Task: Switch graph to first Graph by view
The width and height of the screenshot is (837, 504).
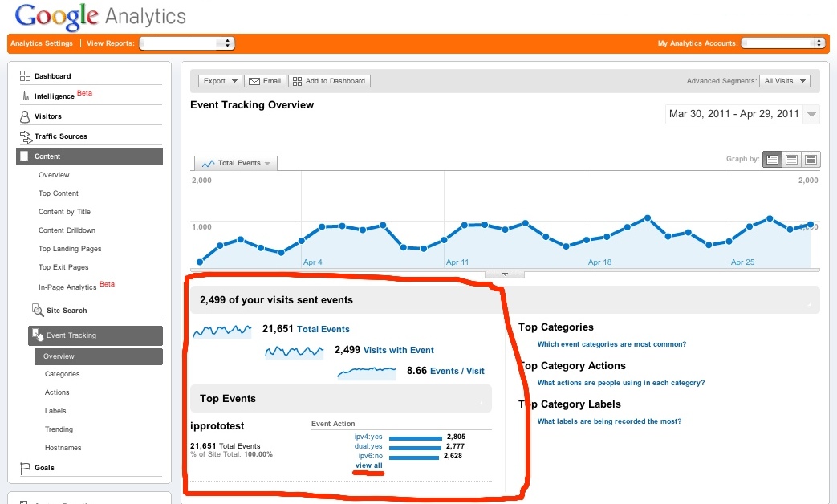Action: (772, 160)
